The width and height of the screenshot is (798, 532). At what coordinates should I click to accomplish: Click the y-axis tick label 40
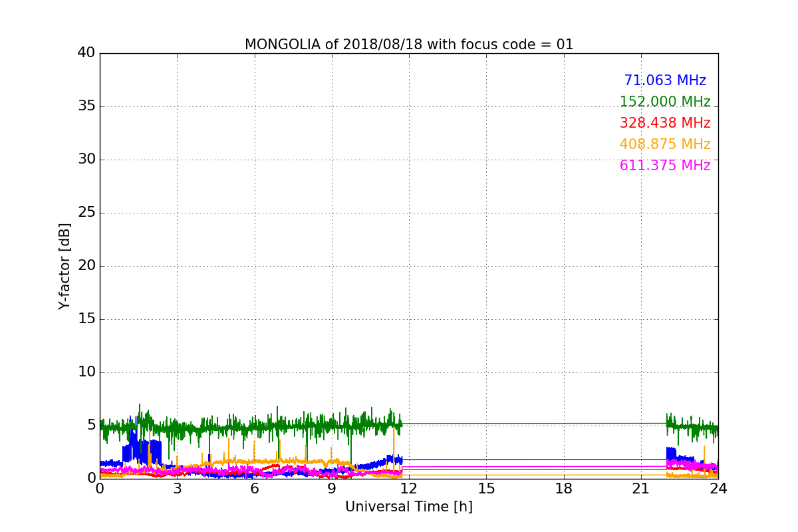(86, 53)
